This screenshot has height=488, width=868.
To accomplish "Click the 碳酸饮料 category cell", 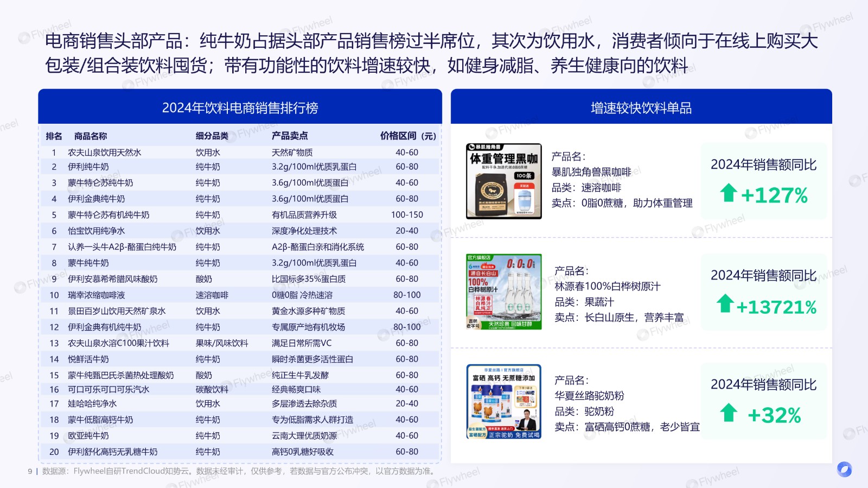I will [212, 389].
